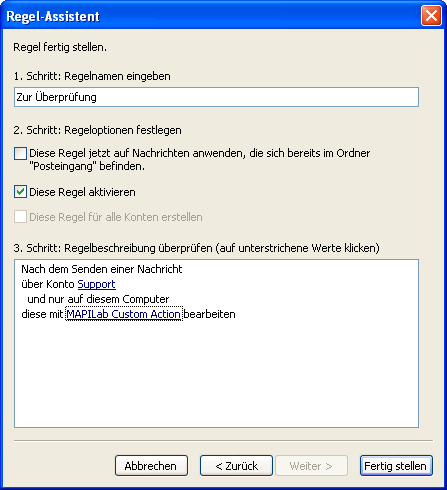The height and width of the screenshot is (490, 447).
Task: Open the underlined 'Support' account link
Action: (x=96, y=284)
